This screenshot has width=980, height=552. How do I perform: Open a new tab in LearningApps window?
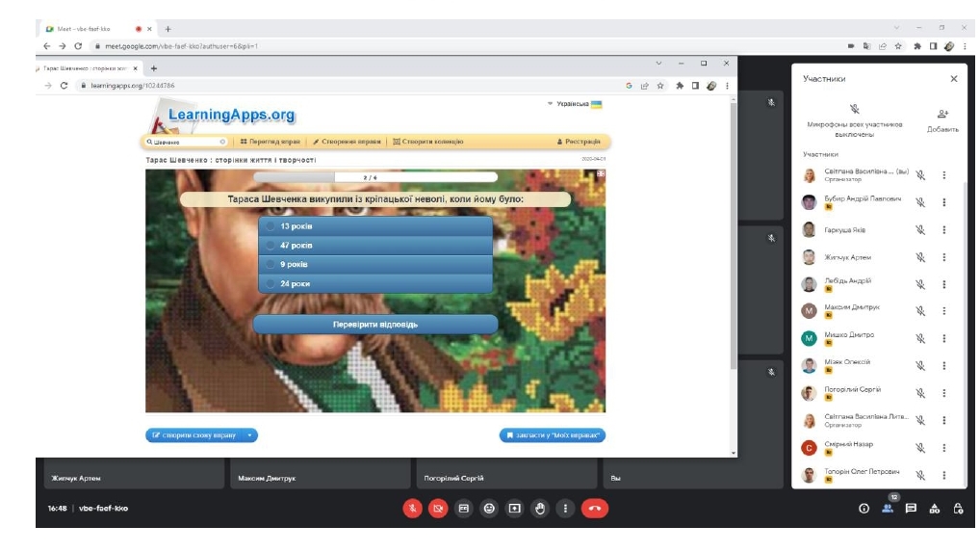(x=154, y=68)
